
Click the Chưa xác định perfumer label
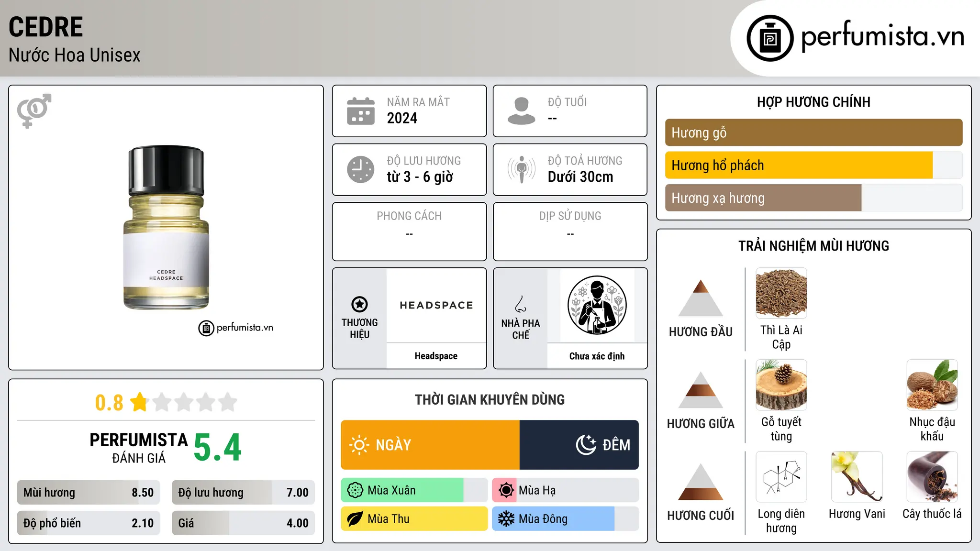pyautogui.click(x=597, y=356)
